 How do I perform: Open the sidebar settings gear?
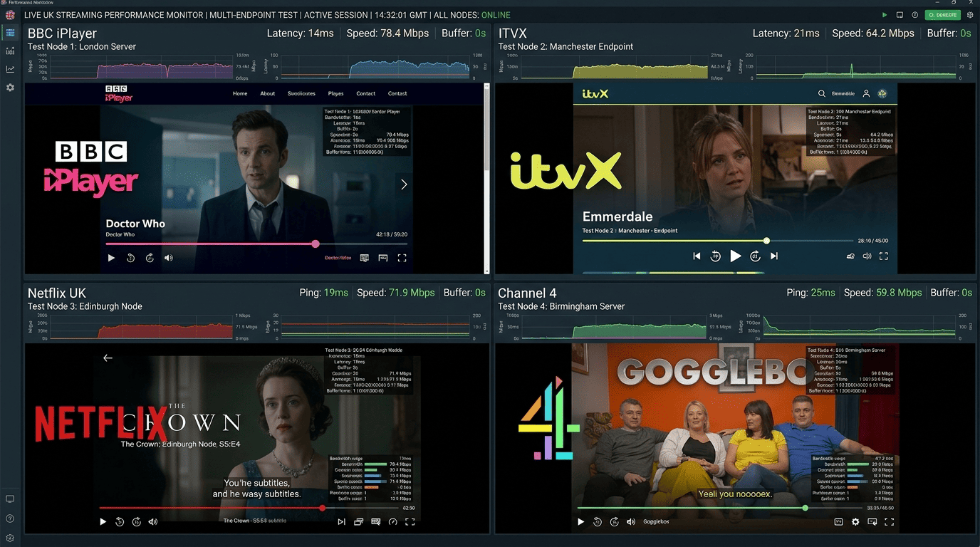click(10, 88)
